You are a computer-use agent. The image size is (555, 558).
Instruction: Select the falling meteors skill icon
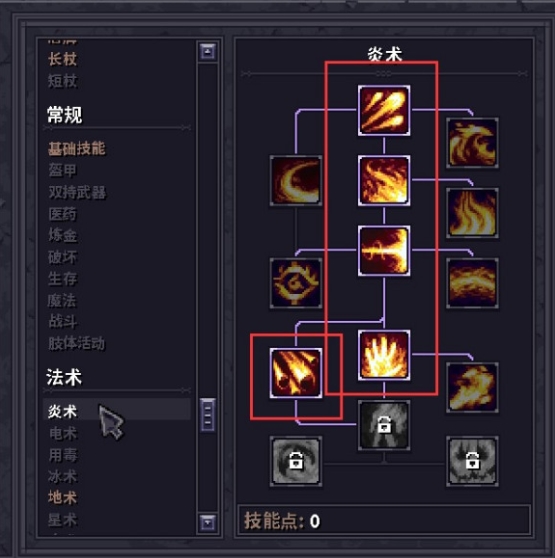[x=296, y=373]
